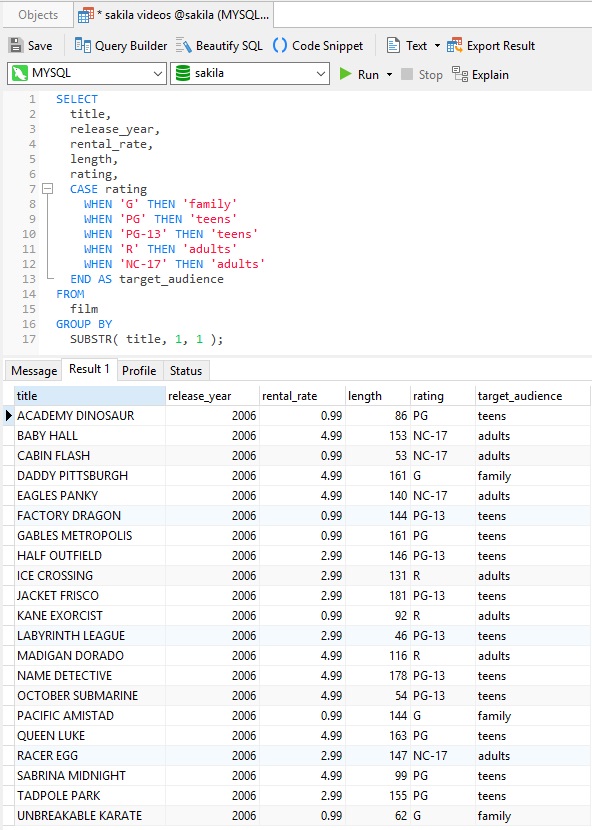The image size is (592, 830).
Task: Switch to the Profile tab
Action: [139, 371]
